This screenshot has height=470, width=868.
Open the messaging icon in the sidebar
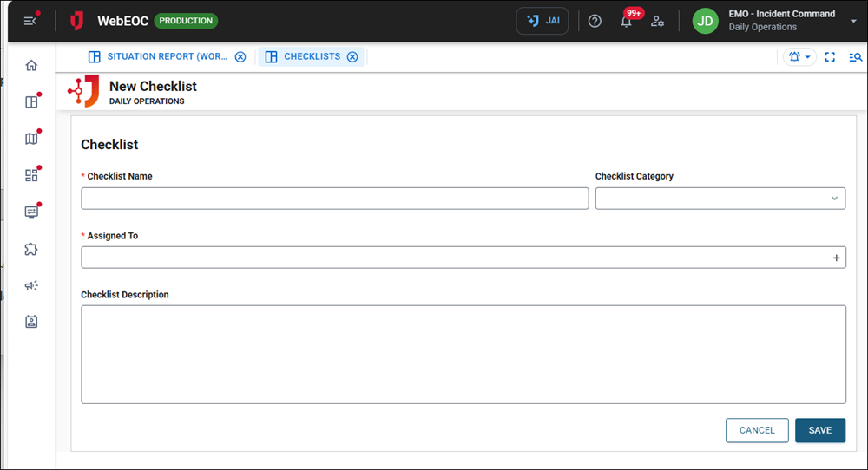(32, 212)
